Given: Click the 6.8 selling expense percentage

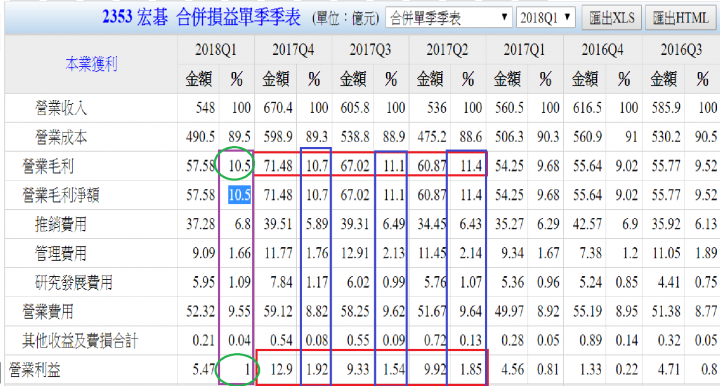Looking at the screenshot, I should tap(242, 224).
